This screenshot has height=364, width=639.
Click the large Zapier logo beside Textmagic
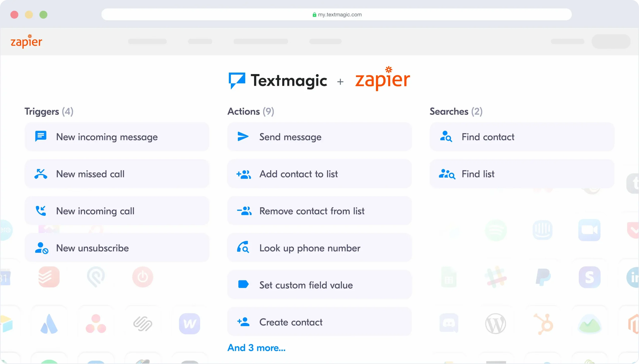coord(382,79)
